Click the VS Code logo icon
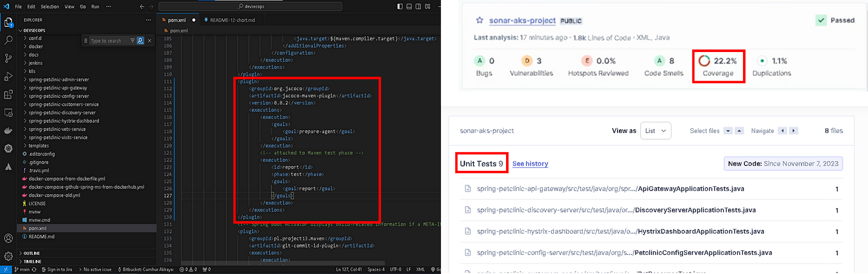Screen dimensions: 868x274 [6, 7]
